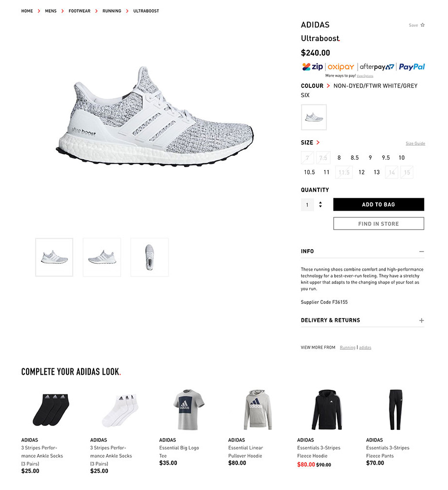Click the Oxipay logo
Viewport: 448px width, 490px height.
click(x=341, y=67)
